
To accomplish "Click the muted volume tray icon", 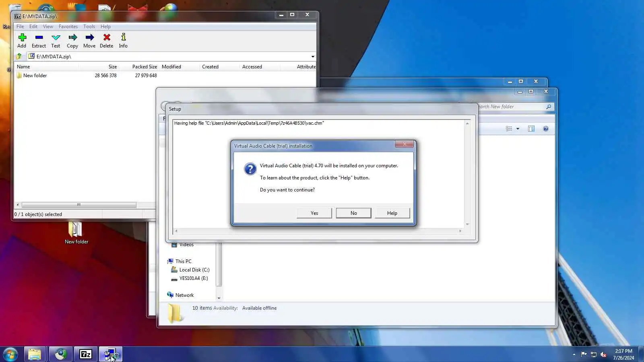I will click(603, 354).
